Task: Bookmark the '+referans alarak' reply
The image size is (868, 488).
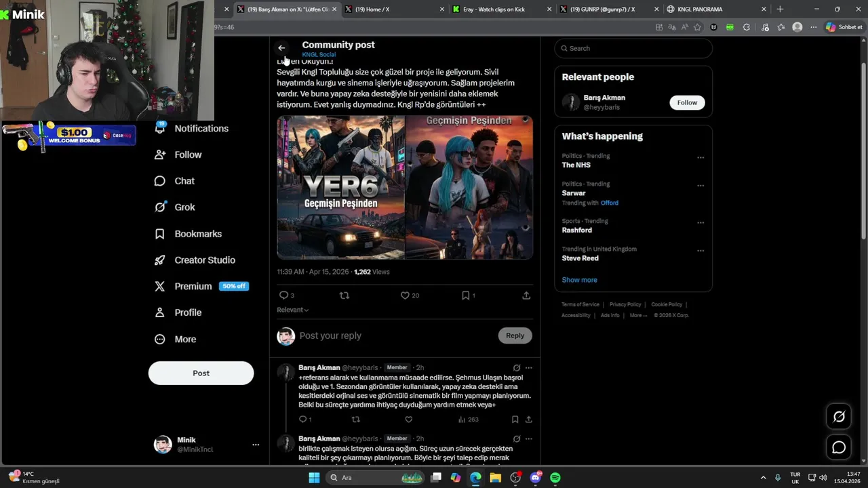Action: 515,420
